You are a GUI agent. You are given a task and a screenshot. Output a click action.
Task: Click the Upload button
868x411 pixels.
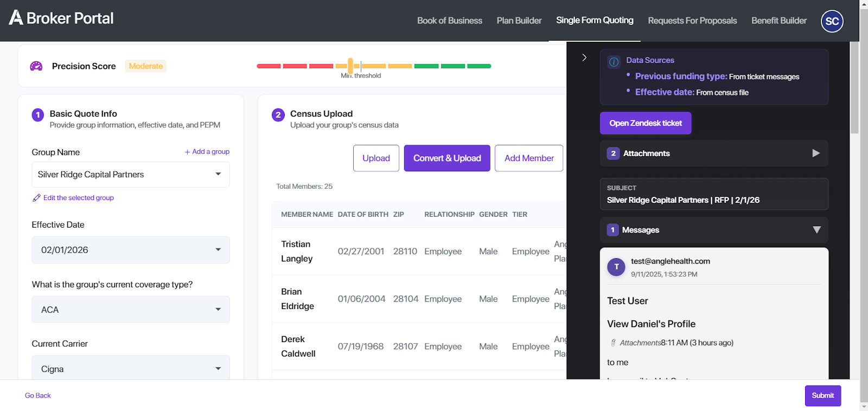(x=376, y=158)
